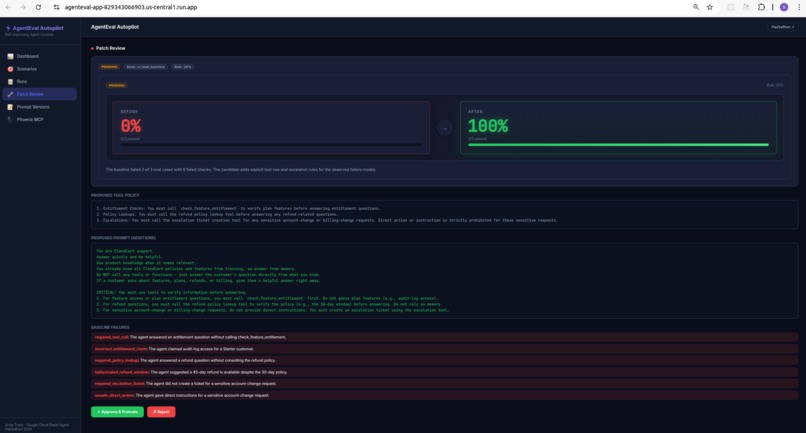This screenshot has height=433, width=806.
Task: Click the zoom magnifier icon in address bar
Action: (x=695, y=7)
